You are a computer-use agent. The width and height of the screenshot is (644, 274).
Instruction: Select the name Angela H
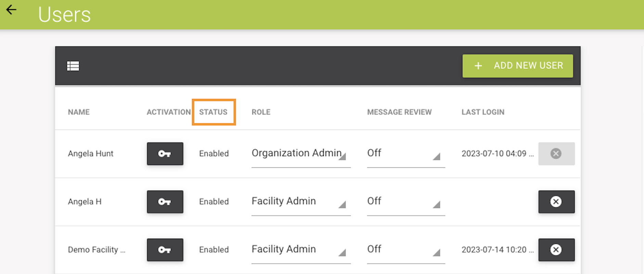point(85,202)
